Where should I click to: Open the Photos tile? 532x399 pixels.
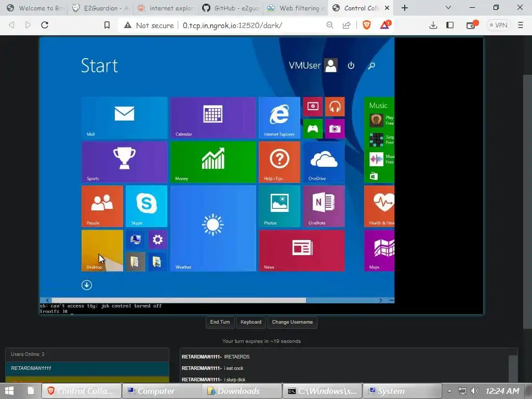pos(279,206)
